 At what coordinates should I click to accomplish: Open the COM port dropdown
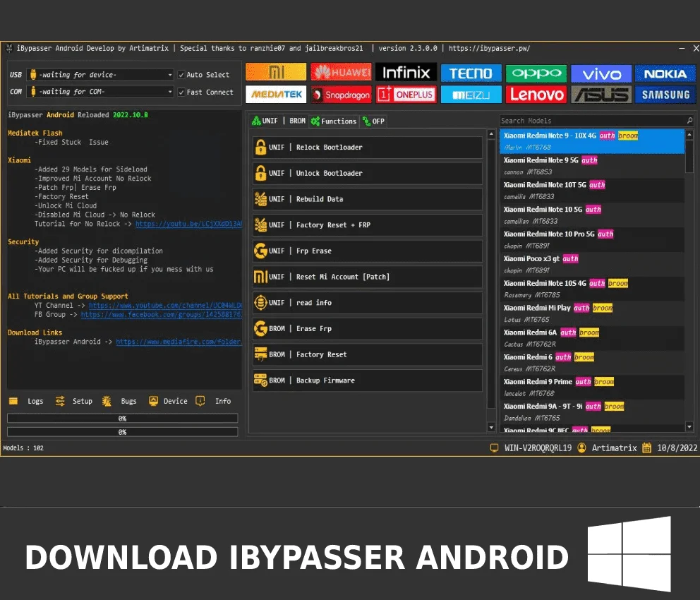tap(100, 92)
